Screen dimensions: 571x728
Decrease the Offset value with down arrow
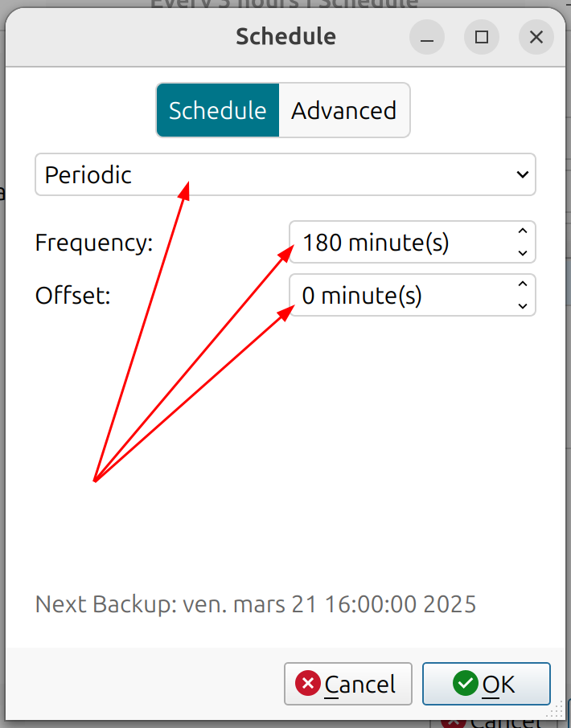click(x=522, y=305)
